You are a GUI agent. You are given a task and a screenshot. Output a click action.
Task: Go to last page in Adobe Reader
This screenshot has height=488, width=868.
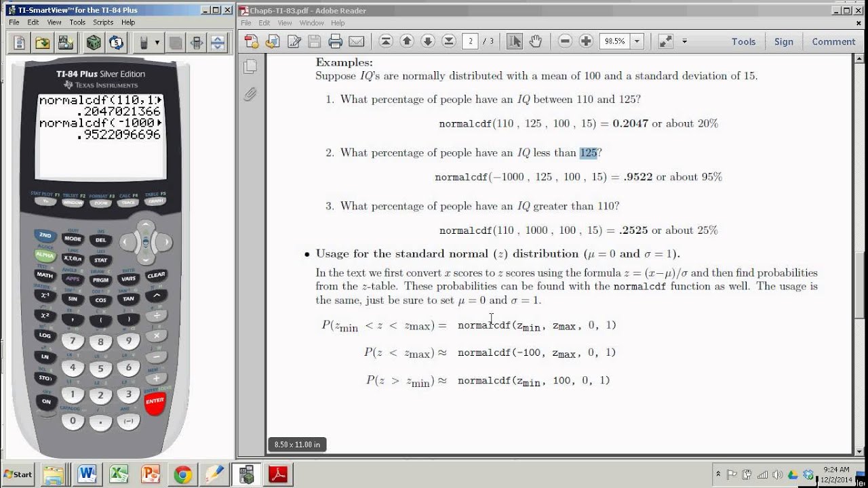coord(448,41)
